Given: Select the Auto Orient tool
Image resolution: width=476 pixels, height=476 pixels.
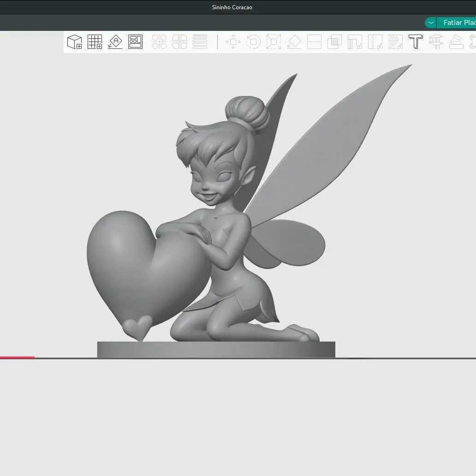Looking at the screenshot, I should tap(115, 42).
